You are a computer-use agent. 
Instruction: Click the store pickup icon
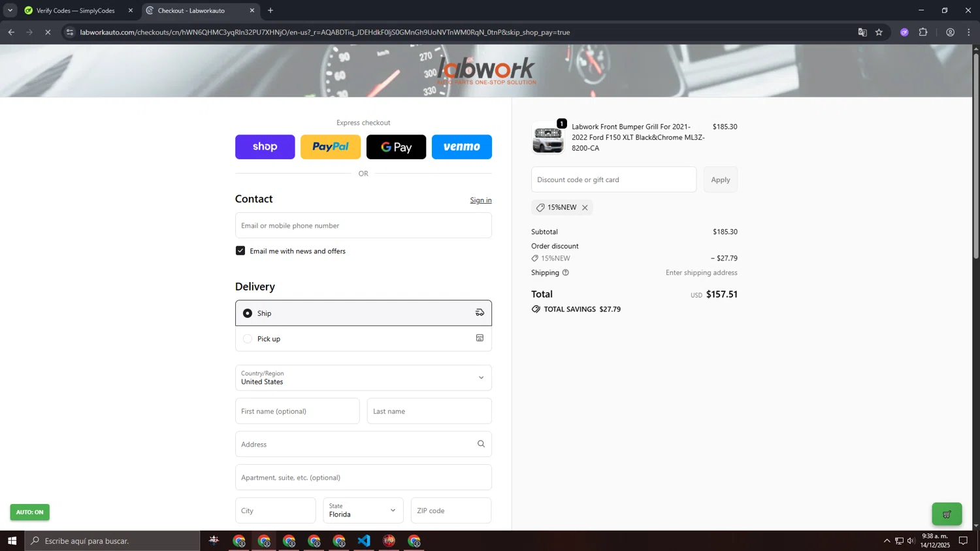pyautogui.click(x=480, y=338)
